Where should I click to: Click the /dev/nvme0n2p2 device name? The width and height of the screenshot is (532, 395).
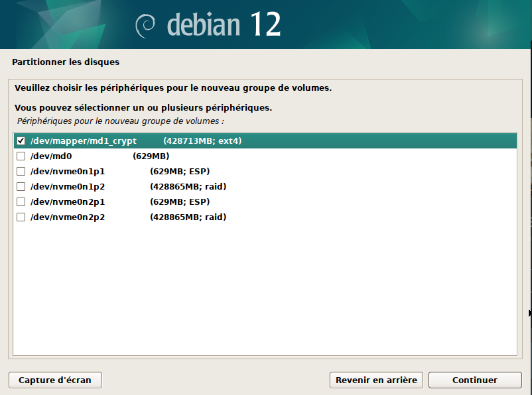68,217
